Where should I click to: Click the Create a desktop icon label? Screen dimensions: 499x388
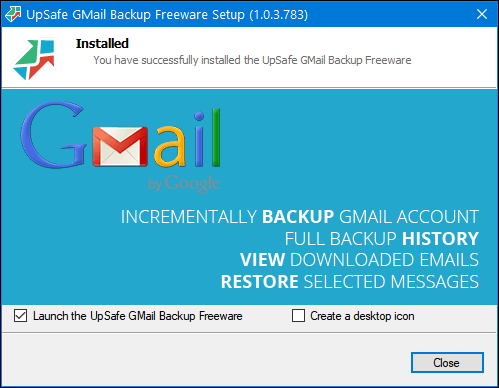click(x=362, y=316)
